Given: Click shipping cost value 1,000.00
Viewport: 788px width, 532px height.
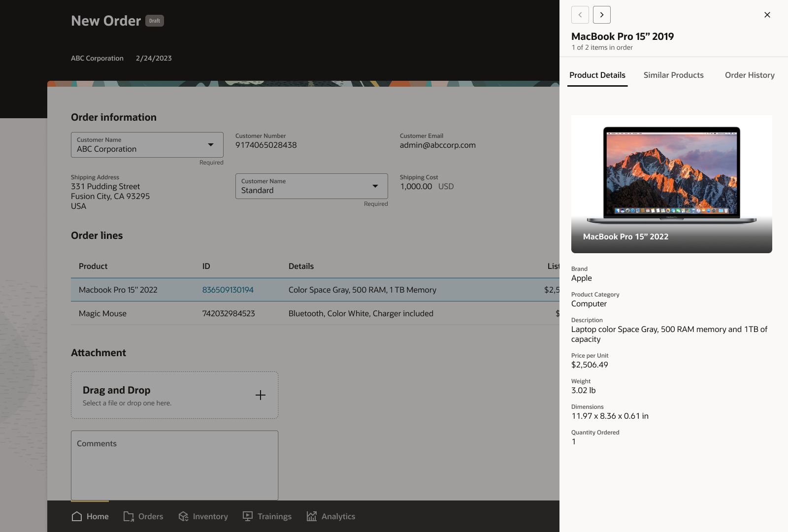Looking at the screenshot, I should pyautogui.click(x=416, y=187).
